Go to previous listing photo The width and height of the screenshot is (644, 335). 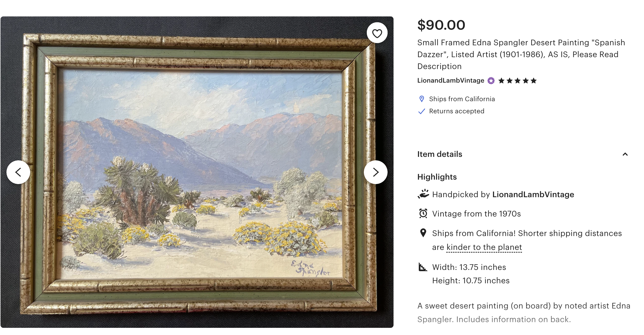coord(18,172)
